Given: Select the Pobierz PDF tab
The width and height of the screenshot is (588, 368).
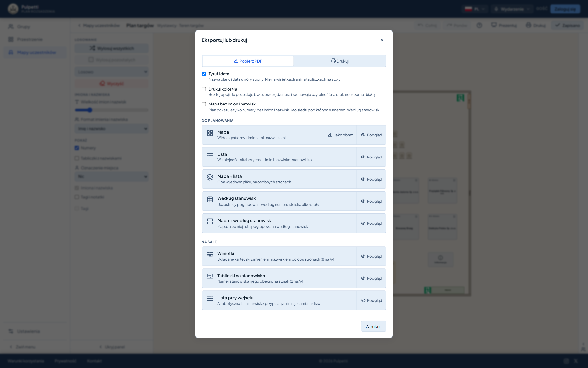Looking at the screenshot, I should (248, 61).
